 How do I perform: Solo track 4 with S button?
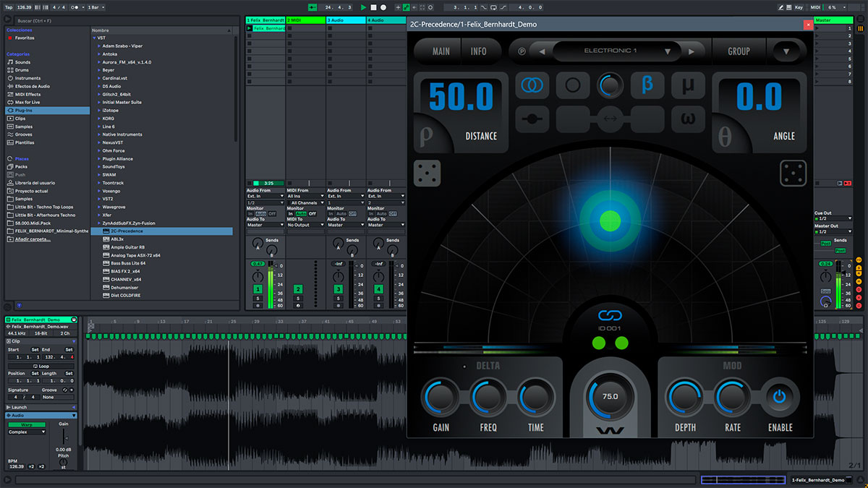point(378,298)
